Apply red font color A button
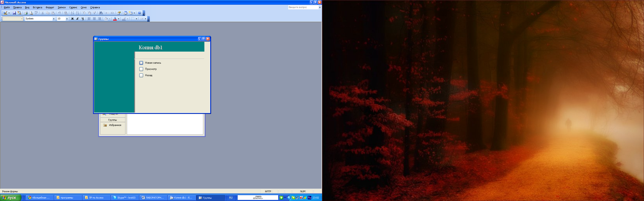Image resolution: width=644 pixels, height=201 pixels. click(115, 19)
